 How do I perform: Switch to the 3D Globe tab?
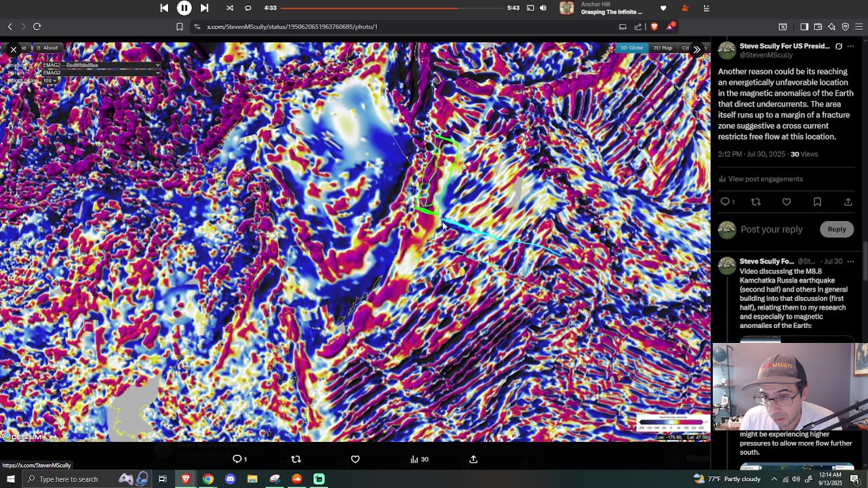pos(631,48)
